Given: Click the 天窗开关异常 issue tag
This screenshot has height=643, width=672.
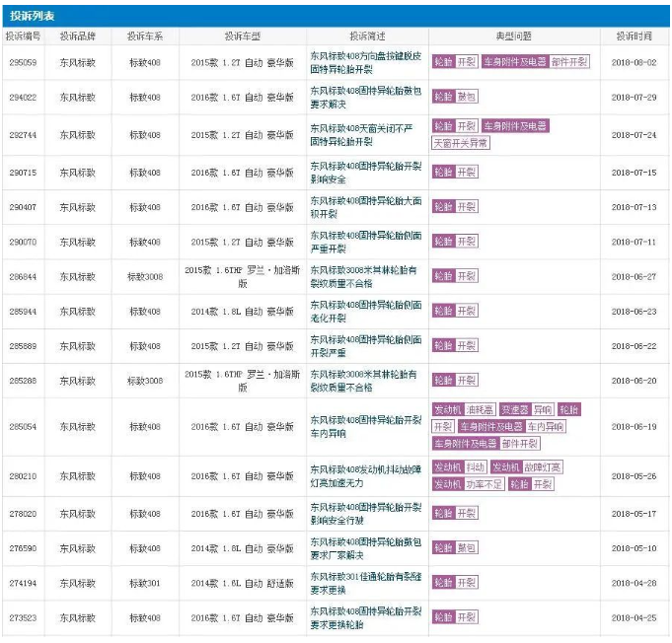Looking at the screenshot, I should [460, 143].
